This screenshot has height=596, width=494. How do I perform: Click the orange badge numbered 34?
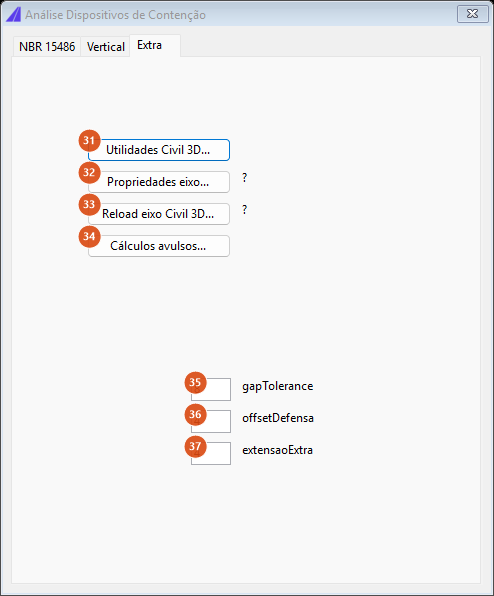tap(89, 236)
